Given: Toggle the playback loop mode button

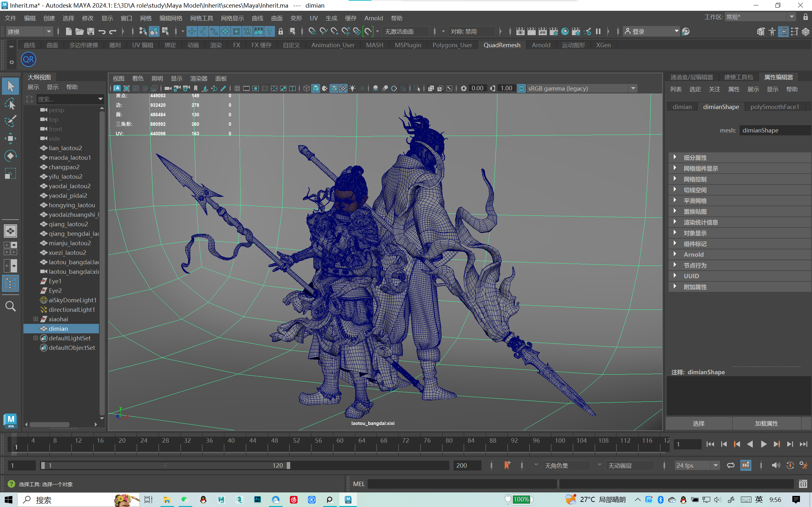Looking at the screenshot, I should (730, 465).
